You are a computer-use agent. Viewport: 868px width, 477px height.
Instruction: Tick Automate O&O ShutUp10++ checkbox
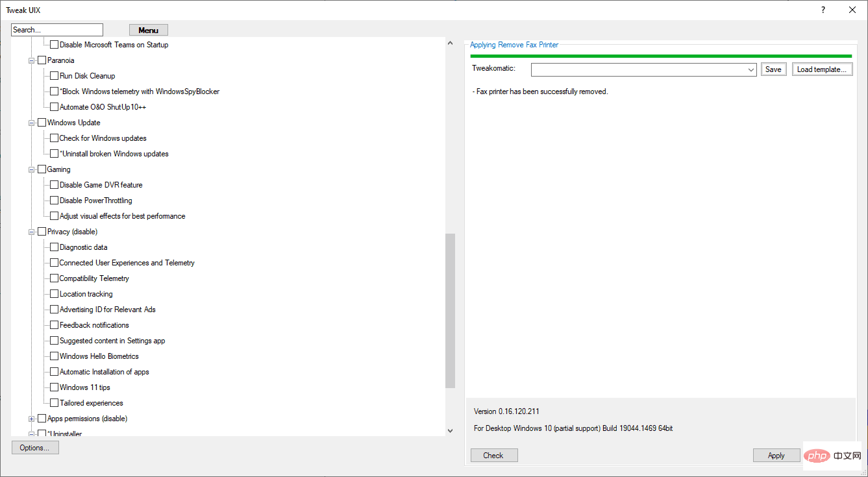[x=55, y=107]
